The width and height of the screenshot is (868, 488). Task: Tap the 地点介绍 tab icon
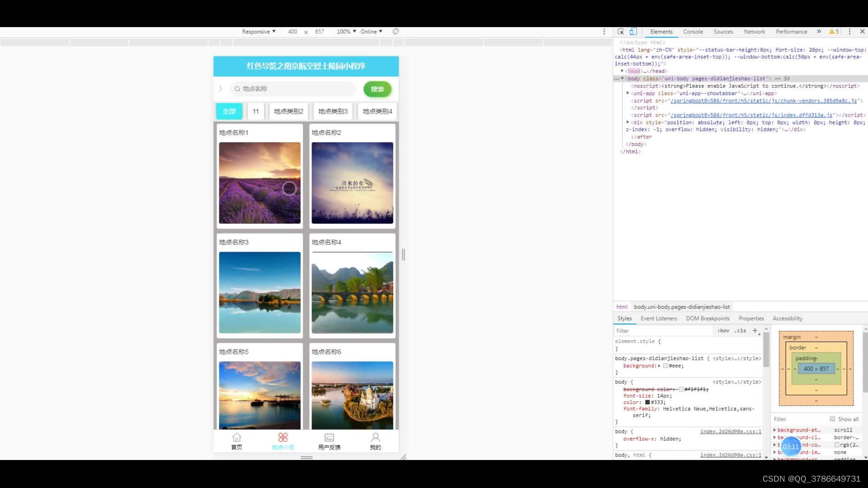pyautogui.click(x=283, y=437)
